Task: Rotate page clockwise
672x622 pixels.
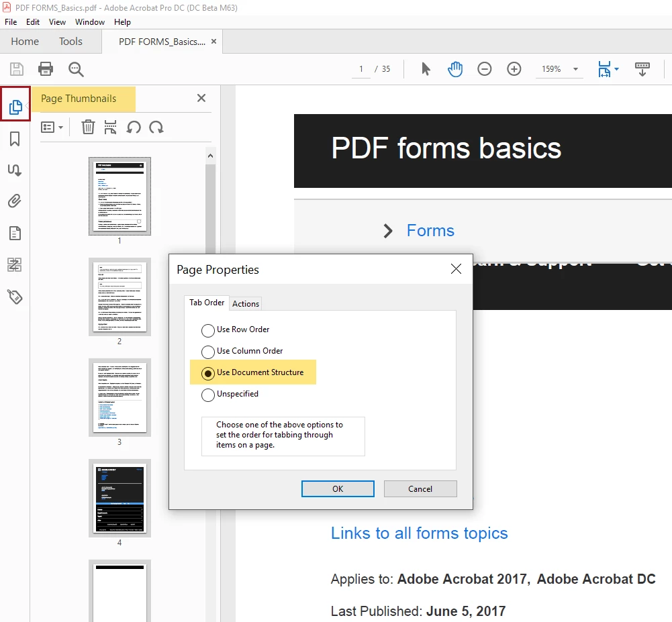Action: 156,127
